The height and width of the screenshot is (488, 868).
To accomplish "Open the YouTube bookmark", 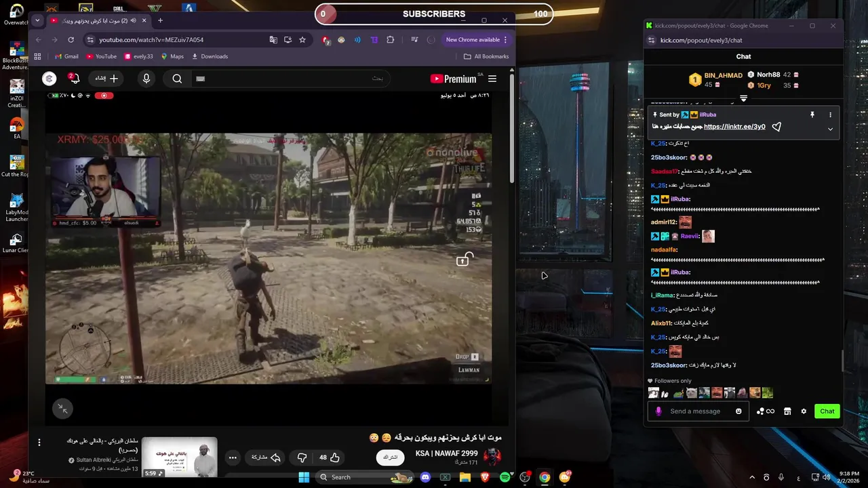I will click(x=101, y=56).
